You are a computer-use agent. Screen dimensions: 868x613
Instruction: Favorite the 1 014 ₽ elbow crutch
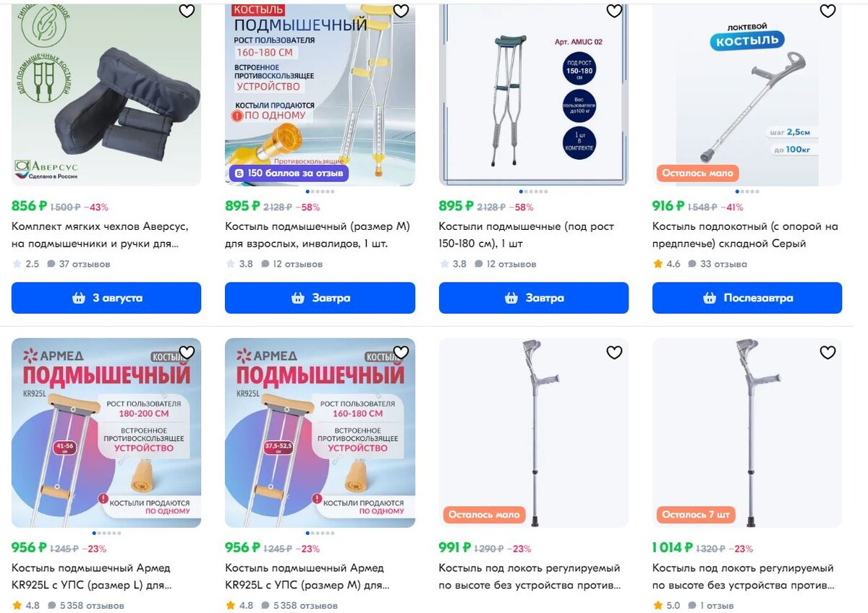tap(827, 352)
